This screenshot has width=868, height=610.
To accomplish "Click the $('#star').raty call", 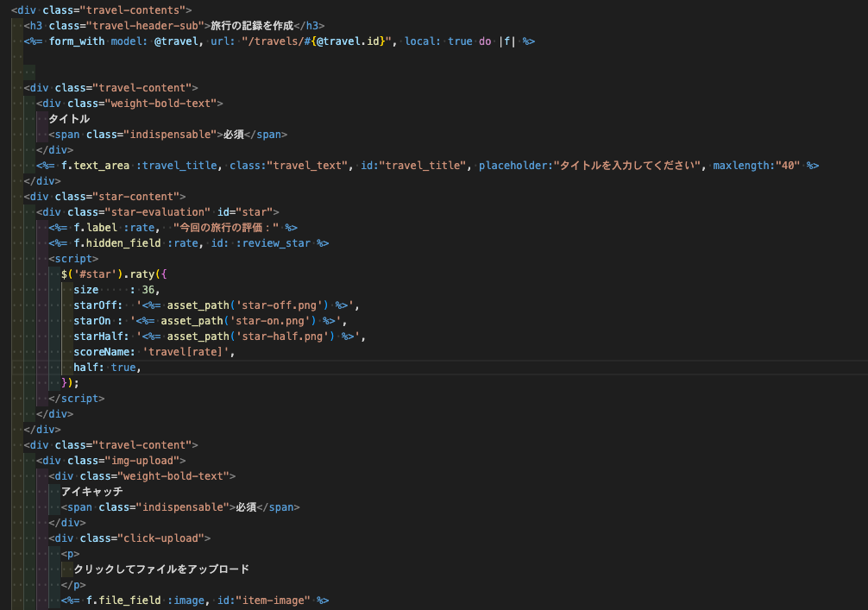I will tap(114, 274).
